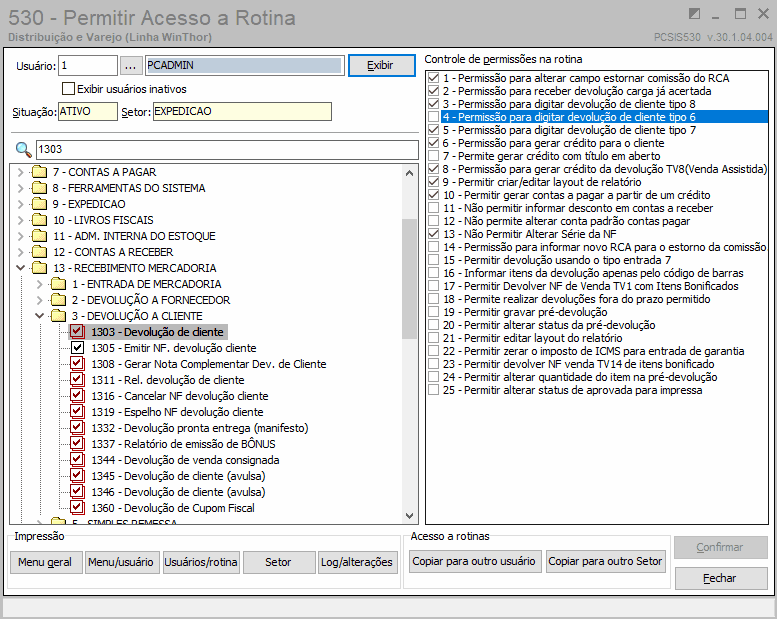Expand 11 - ADM. INTERNA DO ESTOQUE node

pos(20,236)
